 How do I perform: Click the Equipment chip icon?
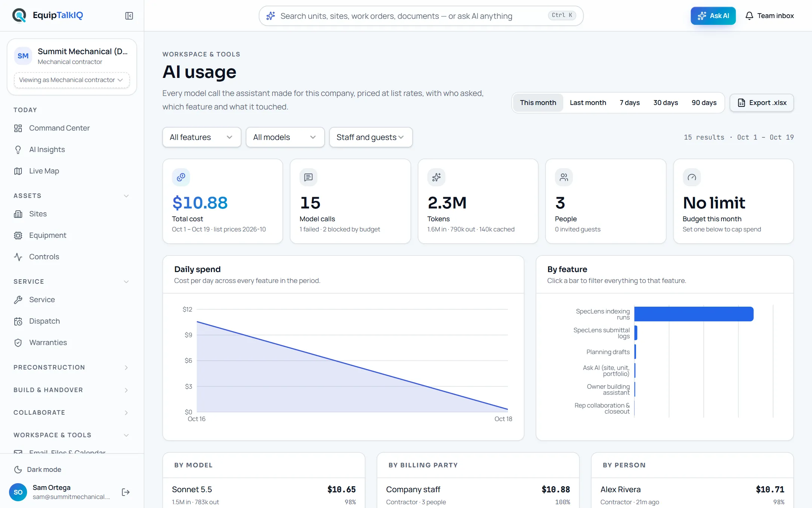(18, 236)
